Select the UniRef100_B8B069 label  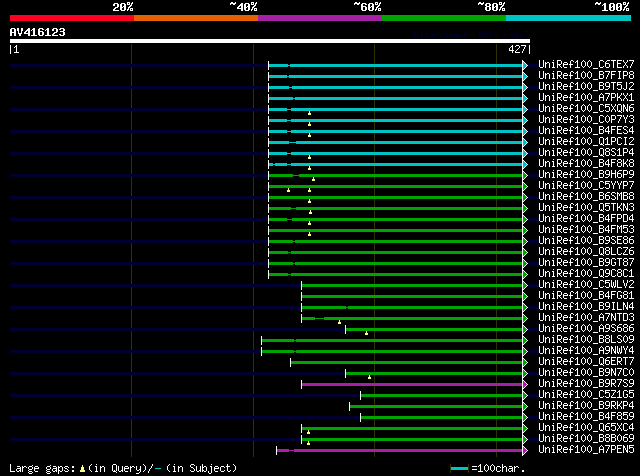(x=586, y=439)
